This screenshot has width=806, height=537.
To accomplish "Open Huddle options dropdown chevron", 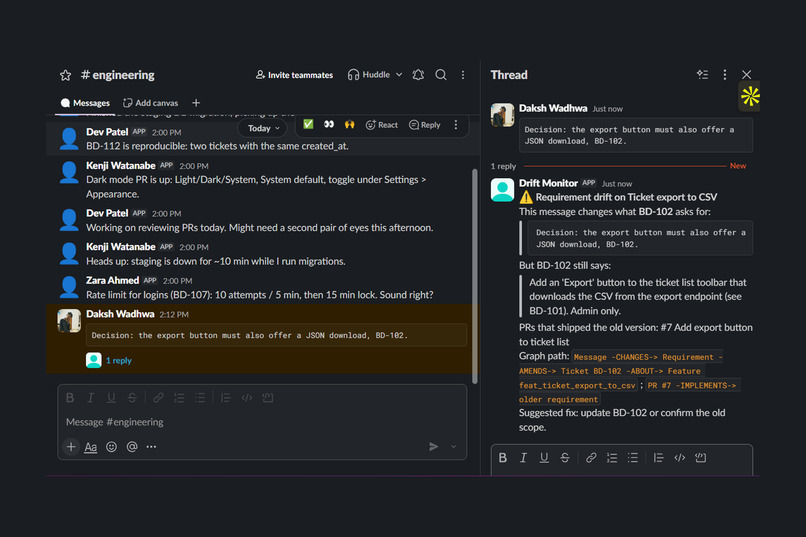I will [x=399, y=75].
